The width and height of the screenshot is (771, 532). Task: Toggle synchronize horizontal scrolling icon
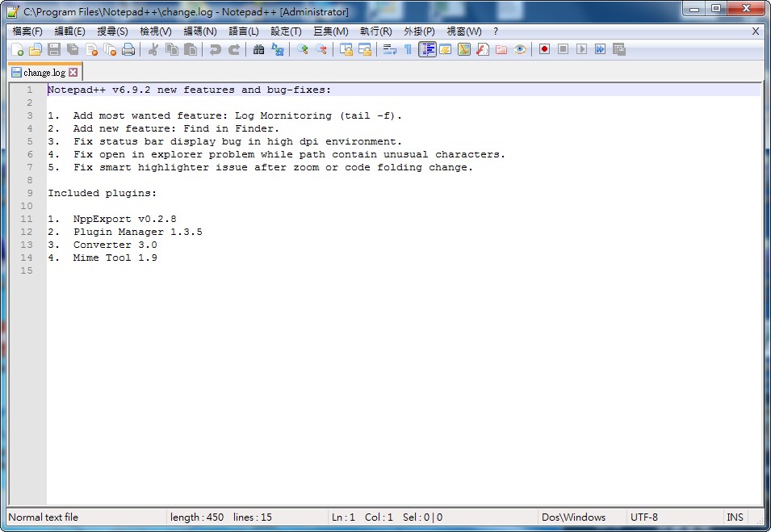(365, 49)
